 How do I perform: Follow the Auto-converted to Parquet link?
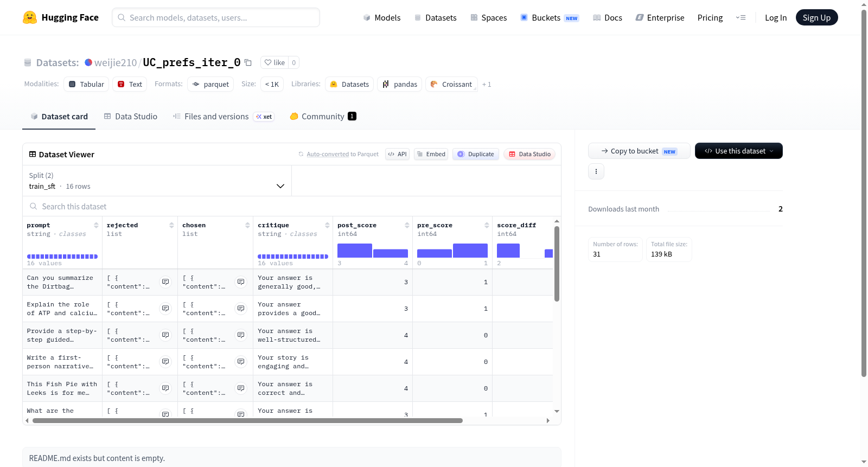(x=342, y=154)
